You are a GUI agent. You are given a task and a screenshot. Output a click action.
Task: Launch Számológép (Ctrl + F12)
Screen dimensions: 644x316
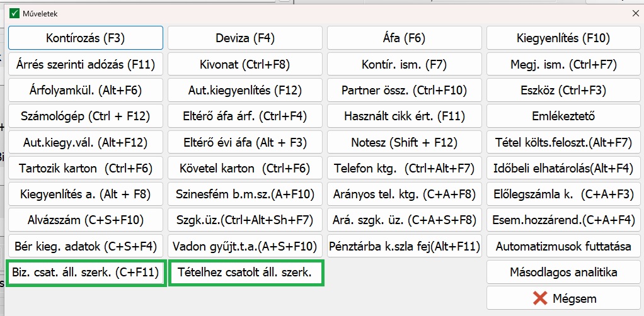point(86,116)
